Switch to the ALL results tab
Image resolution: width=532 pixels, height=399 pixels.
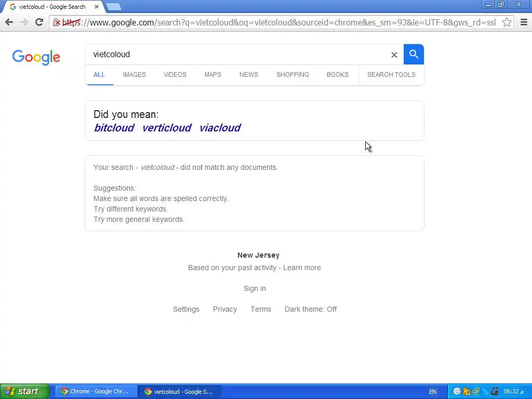pos(99,75)
